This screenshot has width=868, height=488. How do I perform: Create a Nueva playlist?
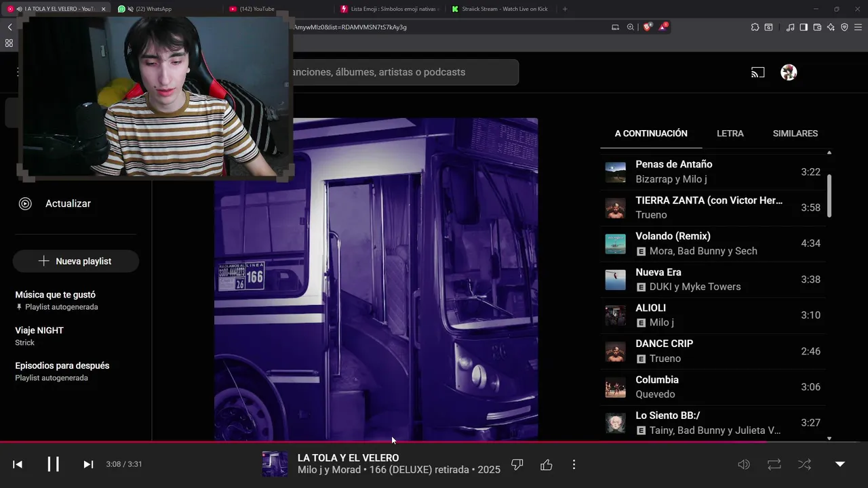coord(75,261)
